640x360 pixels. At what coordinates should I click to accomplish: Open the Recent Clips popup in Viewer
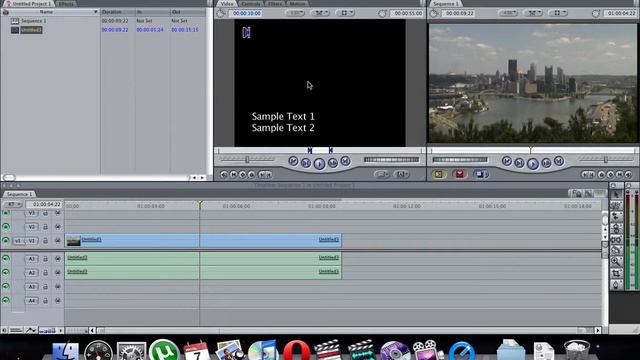(x=381, y=175)
